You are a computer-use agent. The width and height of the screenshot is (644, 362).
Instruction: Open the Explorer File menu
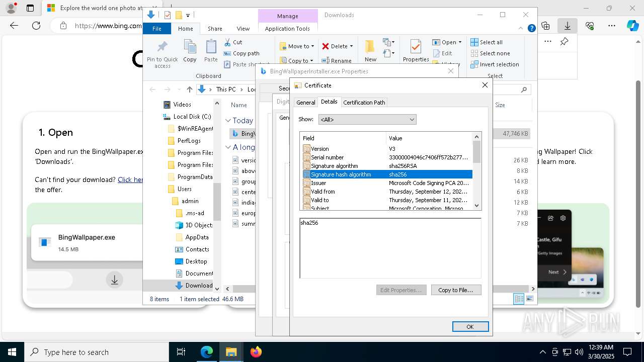(157, 29)
